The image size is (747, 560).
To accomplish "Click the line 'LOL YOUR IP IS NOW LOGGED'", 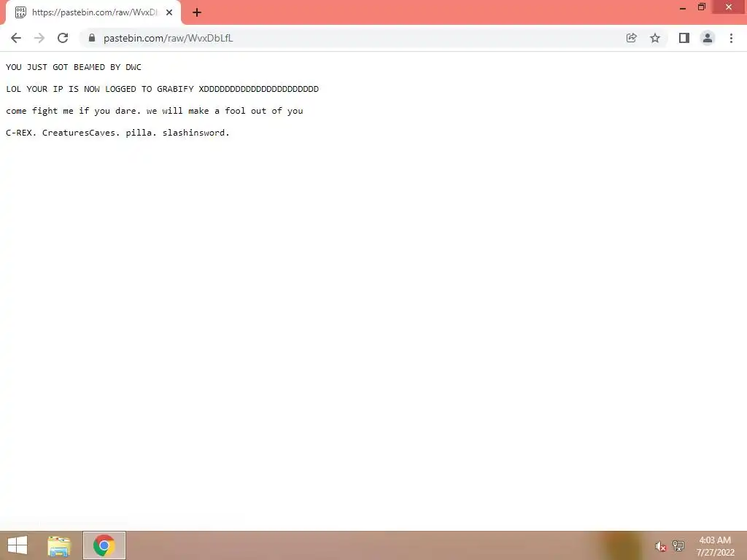I will pyautogui.click(x=163, y=89).
